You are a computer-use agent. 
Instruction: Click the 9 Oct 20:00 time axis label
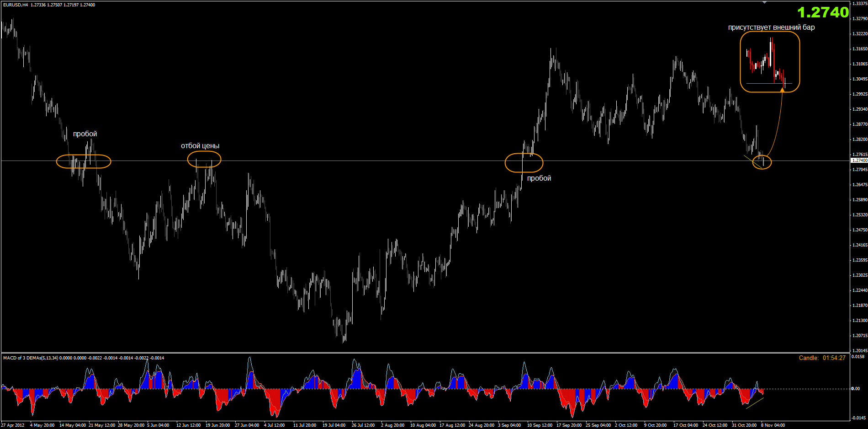point(655,425)
